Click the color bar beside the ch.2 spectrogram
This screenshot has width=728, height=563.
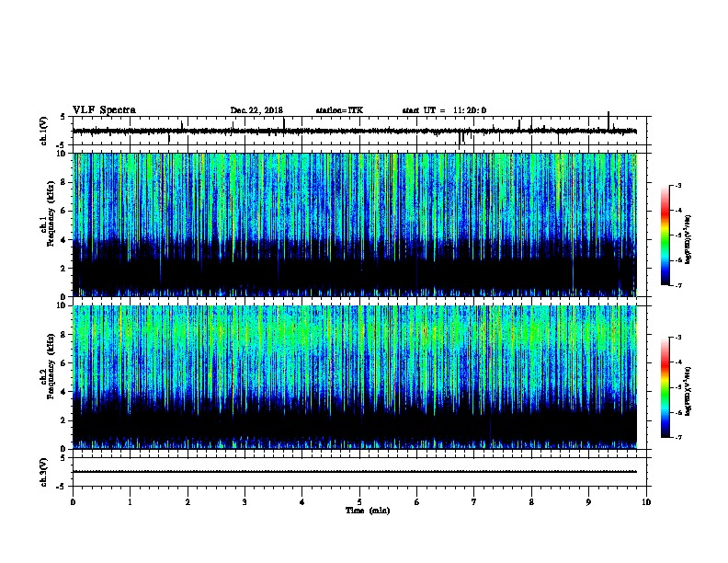point(665,387)
